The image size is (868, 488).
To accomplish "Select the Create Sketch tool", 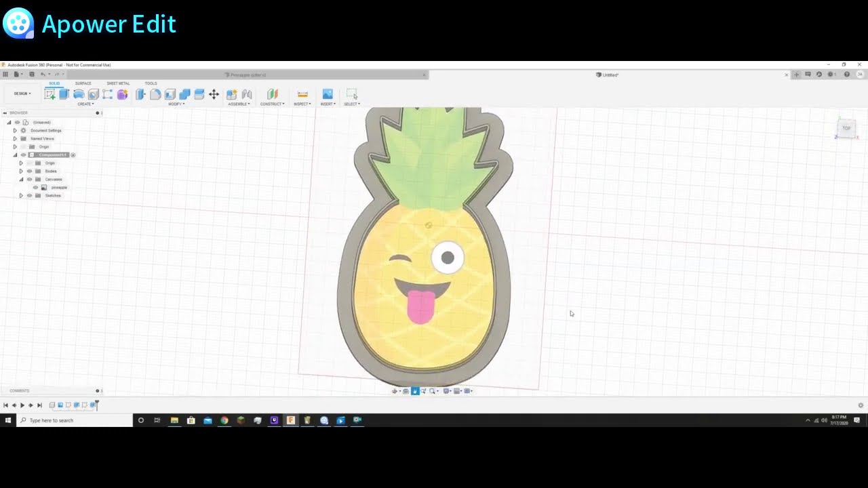I will pyautogui.click(x=50, y=94).
